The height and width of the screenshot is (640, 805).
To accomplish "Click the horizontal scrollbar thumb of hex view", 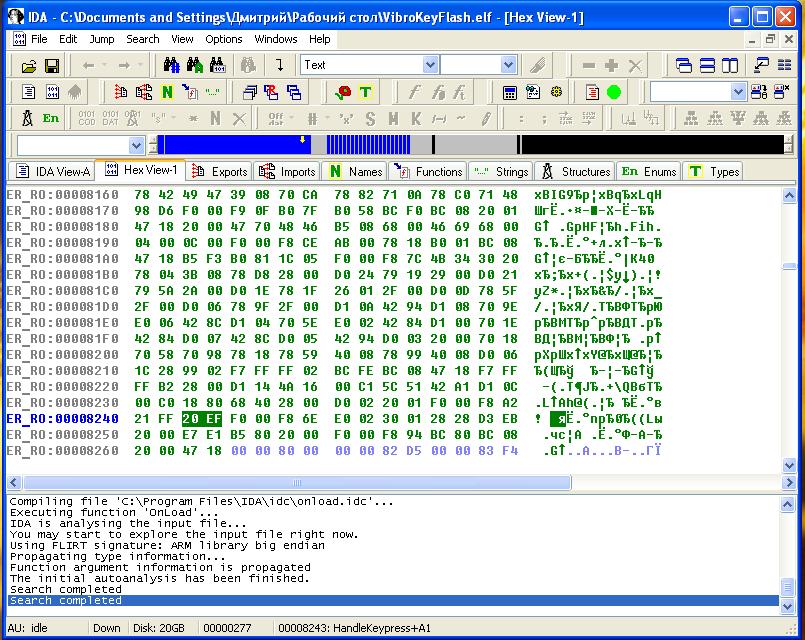I will pyautogui.click(x=297, y=482).
